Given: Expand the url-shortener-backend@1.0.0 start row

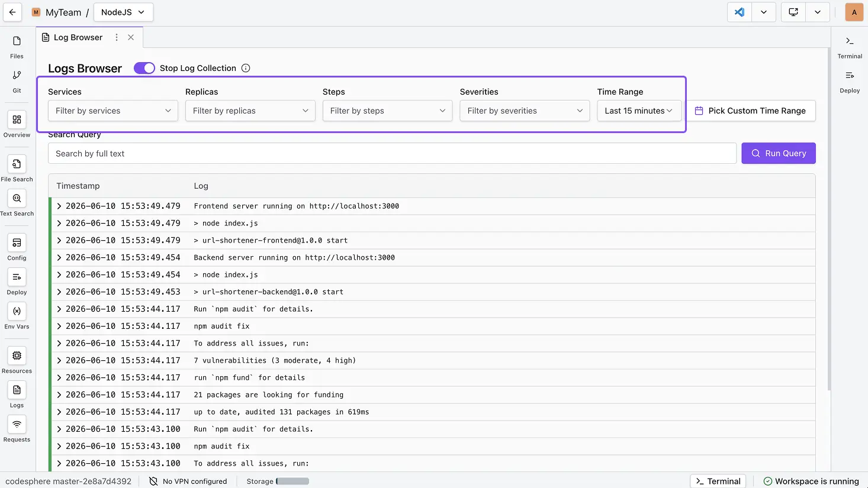Looking at the screenshot, I should 59,292.
